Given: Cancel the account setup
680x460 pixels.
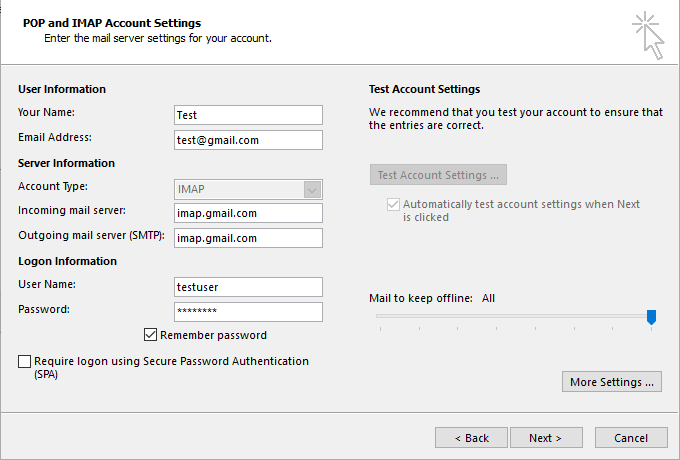Looking at the screenshot, I should click(x=631, y=438).
